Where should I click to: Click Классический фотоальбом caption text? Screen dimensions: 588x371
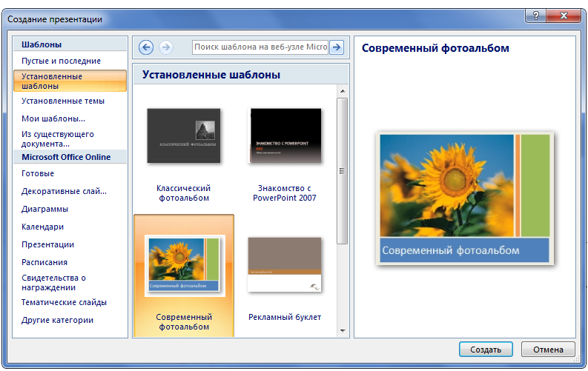(x=184, y=193)
